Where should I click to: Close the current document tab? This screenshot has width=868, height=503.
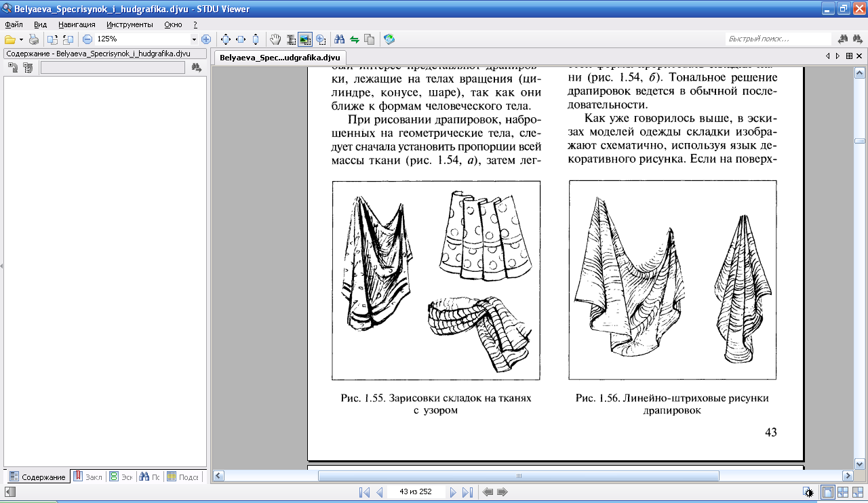860,56
